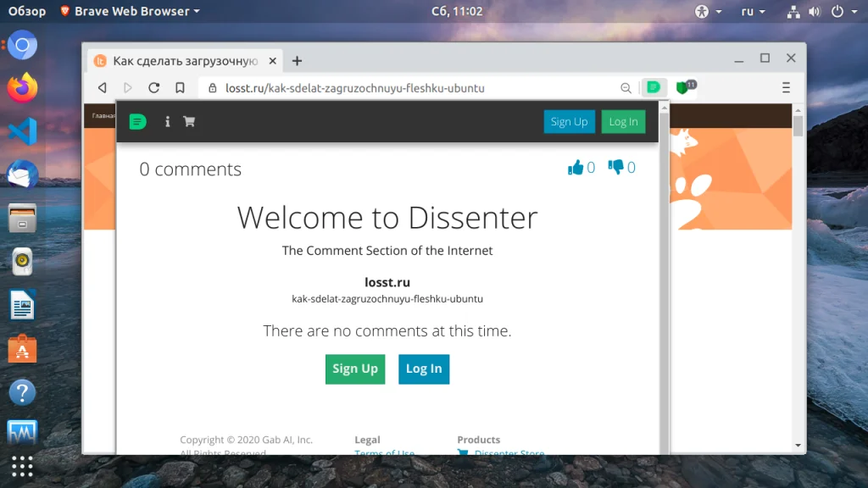This screenshot has height=488, width=868.
Task: Click the zoom magnifier icon in address bar
Action: pos(626,88)
